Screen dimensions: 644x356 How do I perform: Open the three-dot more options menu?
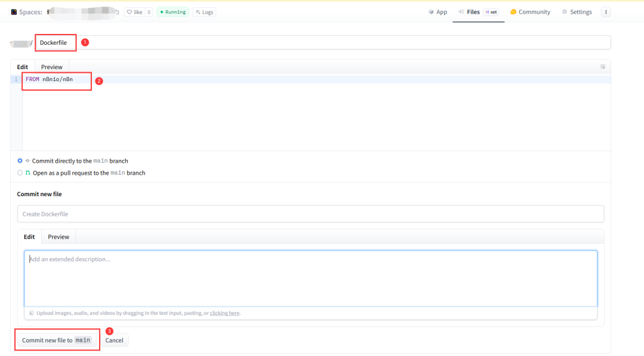tap(606, 12)
